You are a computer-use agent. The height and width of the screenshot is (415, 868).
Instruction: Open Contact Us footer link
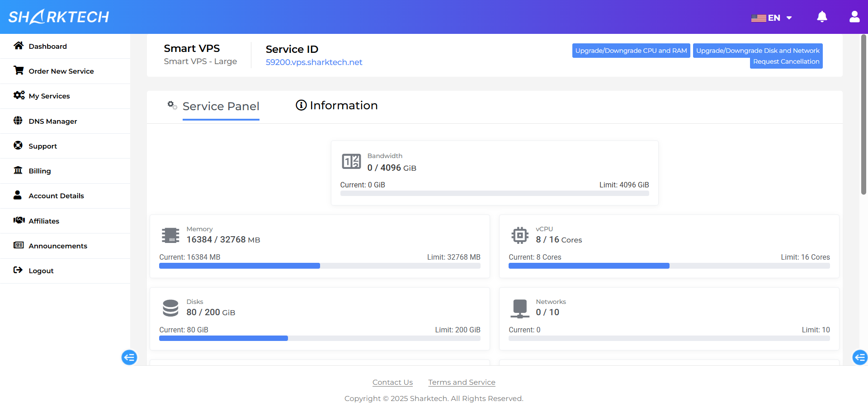392,382
